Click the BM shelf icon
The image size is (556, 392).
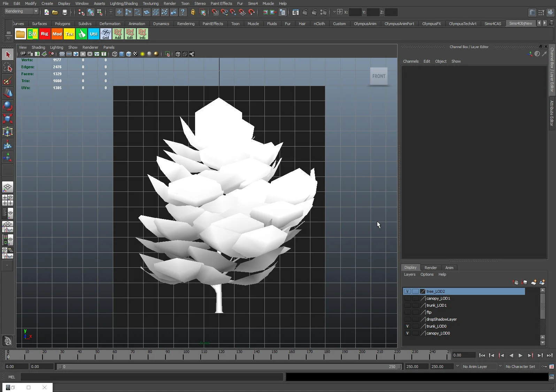[x=32, y=34]
